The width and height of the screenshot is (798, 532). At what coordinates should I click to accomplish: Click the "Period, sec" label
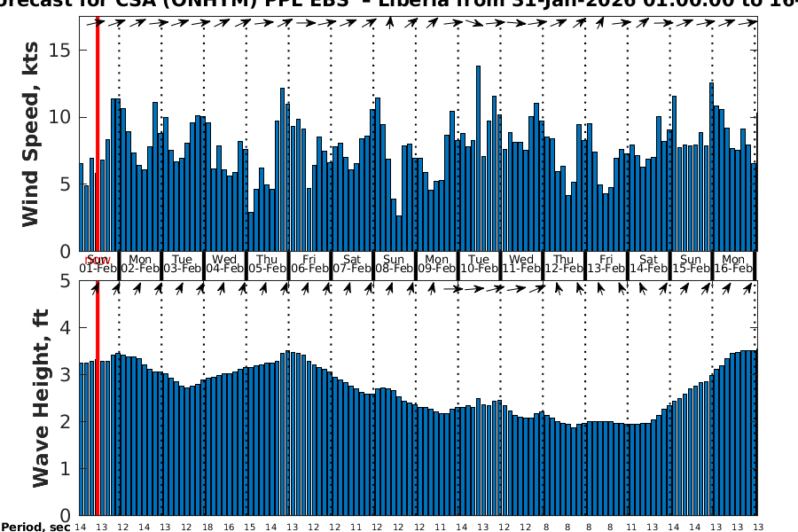click(35, 528)
